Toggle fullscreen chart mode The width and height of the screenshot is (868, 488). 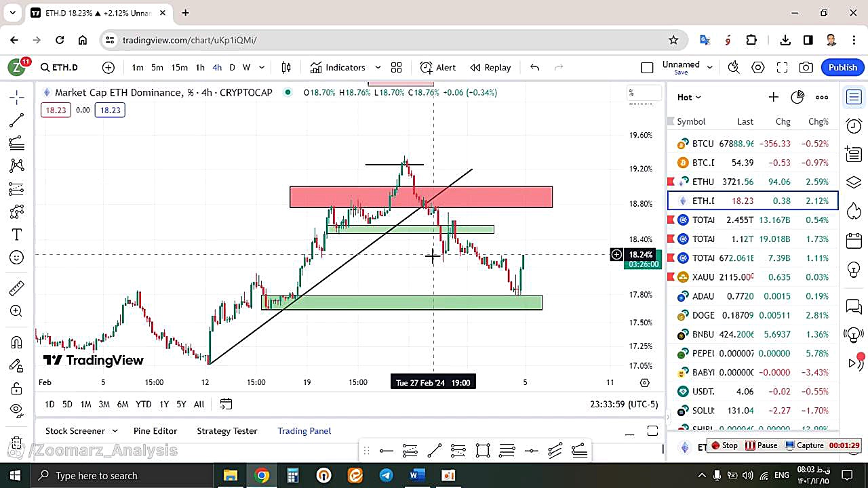point(782,67)
